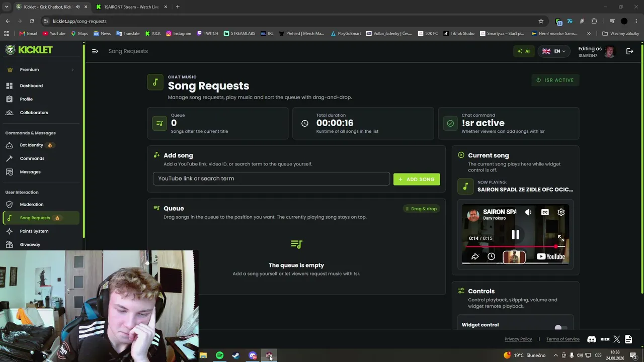This screenshot has height=362, width=644.
Task: Open the Discord footer icon
Action: pyautogui.click(x=592, y=339)
